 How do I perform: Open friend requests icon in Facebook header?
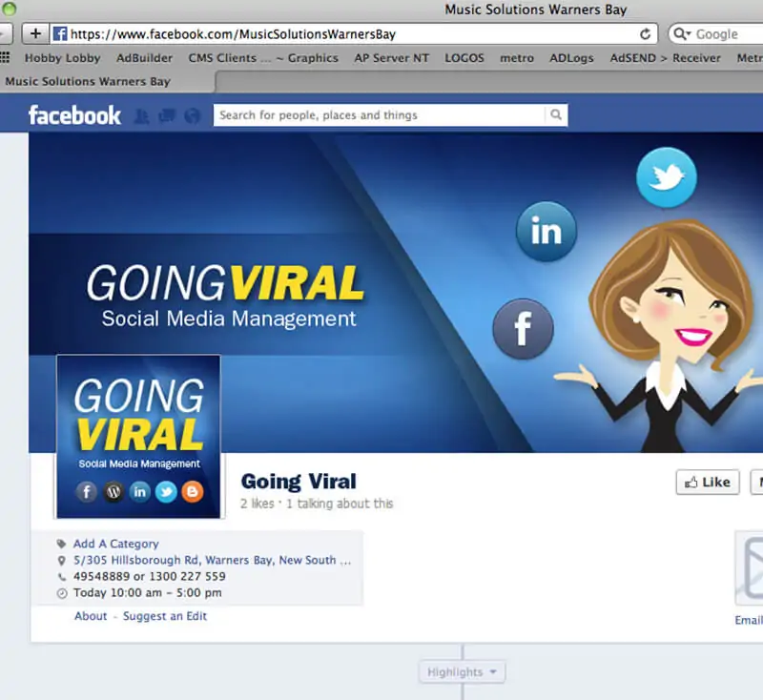pos(142,116)
